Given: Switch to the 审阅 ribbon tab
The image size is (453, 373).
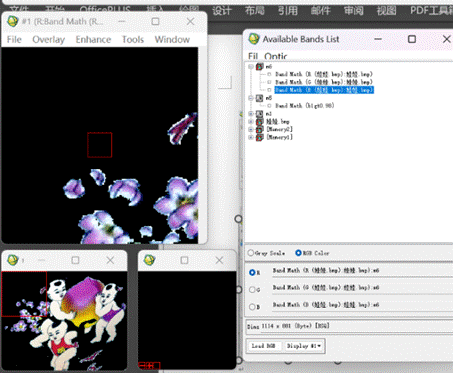Looking at the screenshot, I should 353,11.
